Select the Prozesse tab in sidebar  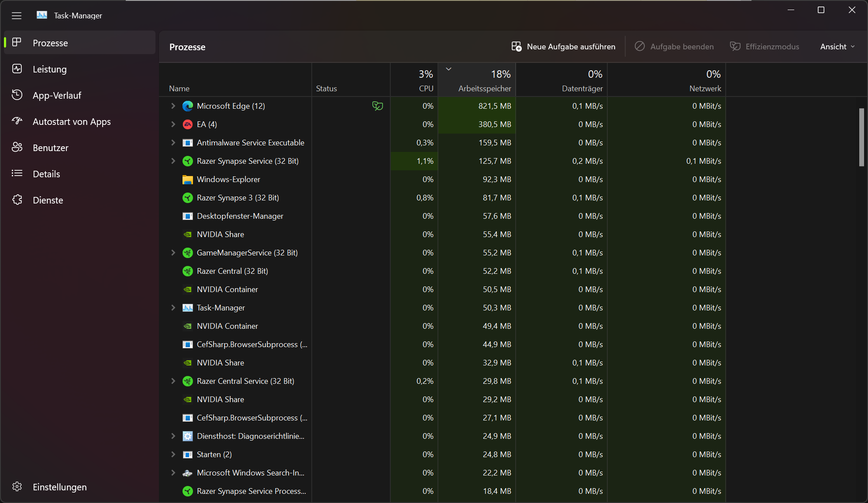pyautogui.click(x=50, y=43)
